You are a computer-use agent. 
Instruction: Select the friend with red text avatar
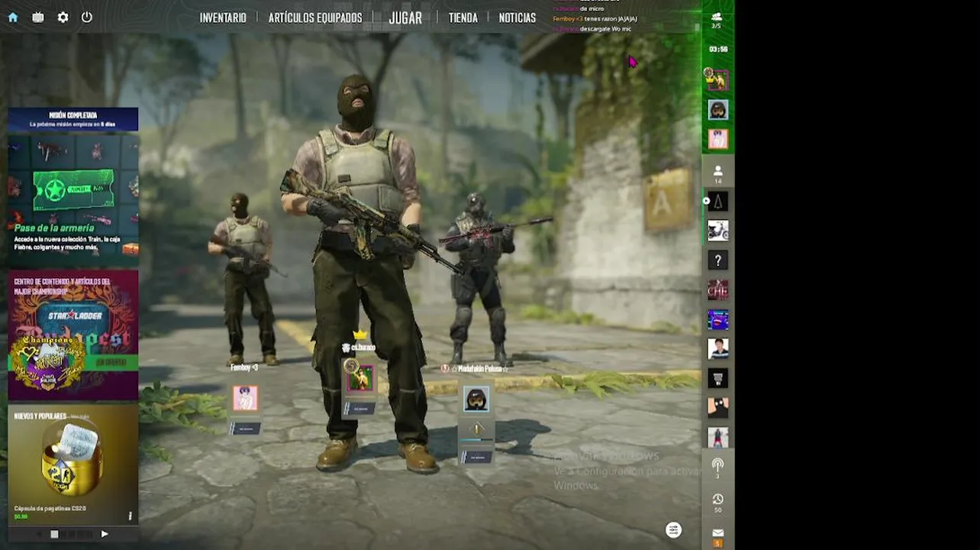[x=717, y=290]
